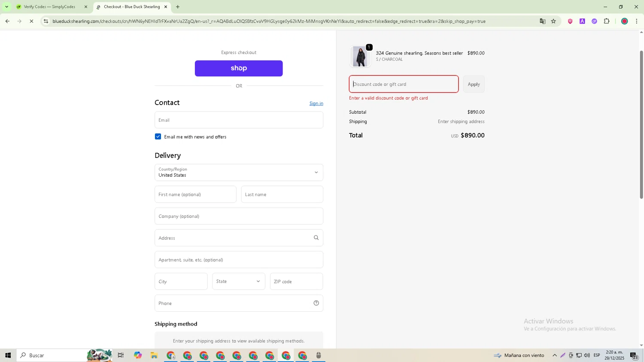Stop loading the page
644x362 pixels.
[31, 21]
